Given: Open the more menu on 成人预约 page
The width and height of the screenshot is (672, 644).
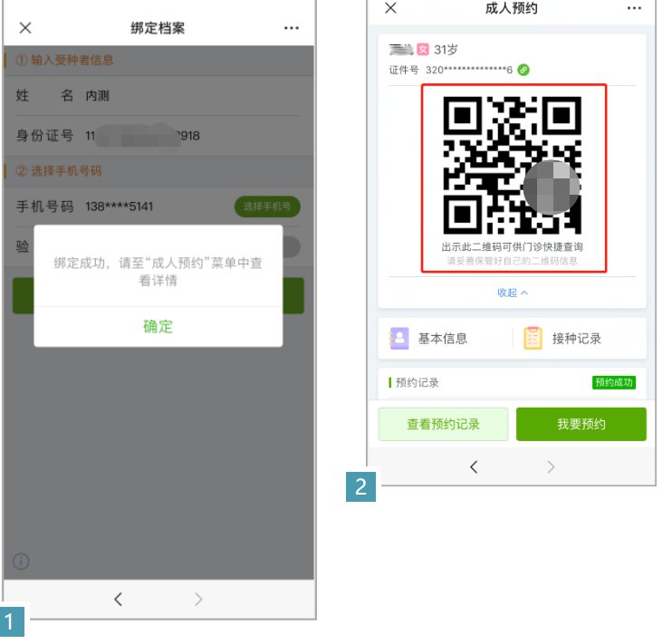Looking at the screenshot, I should [x=634, y=8].
